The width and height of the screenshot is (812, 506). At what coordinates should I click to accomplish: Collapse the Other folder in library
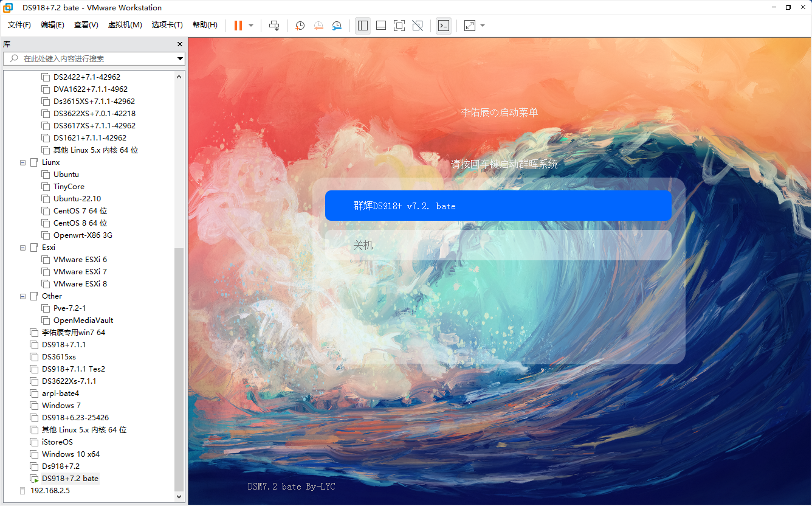pyautogui.click(x=23, y=296)
